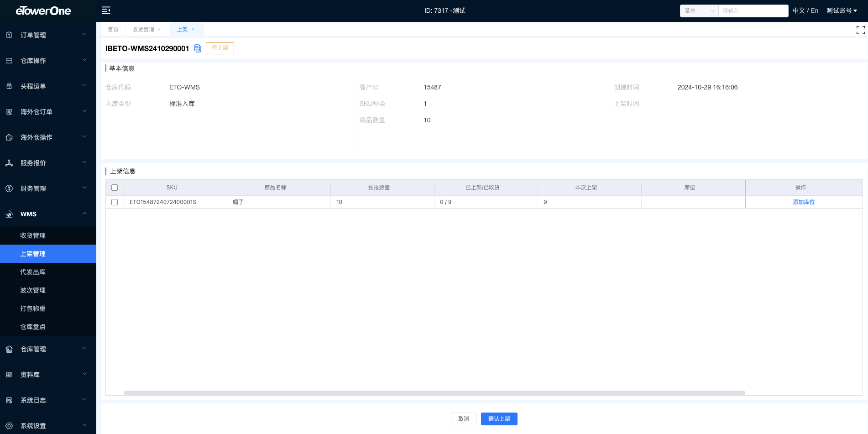Viewport: 868px width, 434px height.
Task: Click the 系统设置 gear icon
Action: click(9, 426)
